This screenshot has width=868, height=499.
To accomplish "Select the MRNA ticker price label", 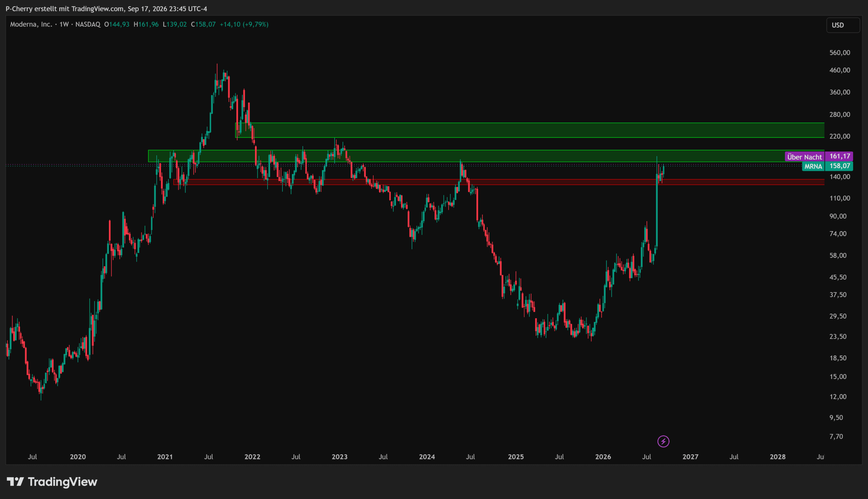I will (x=813, y=166).
